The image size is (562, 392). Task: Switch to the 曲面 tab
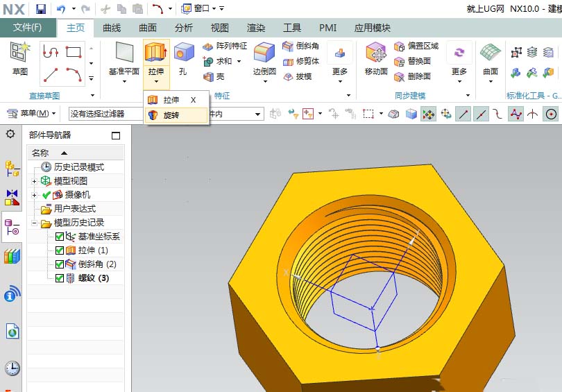(x=148, y=28)
